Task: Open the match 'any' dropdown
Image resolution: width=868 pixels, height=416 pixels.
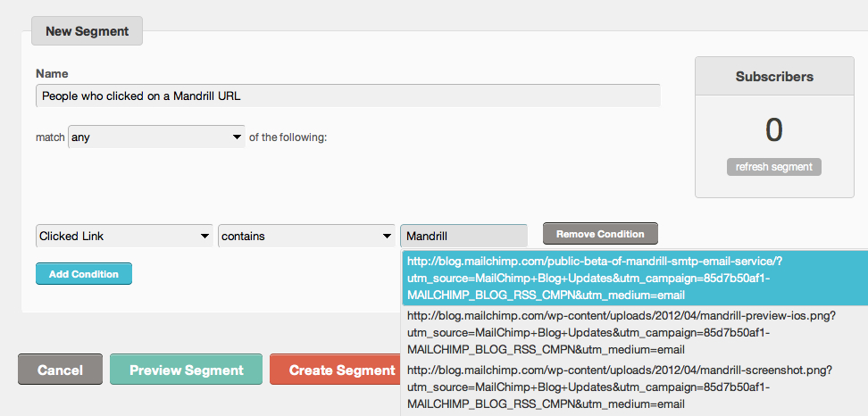Action: tap(156, 137)
